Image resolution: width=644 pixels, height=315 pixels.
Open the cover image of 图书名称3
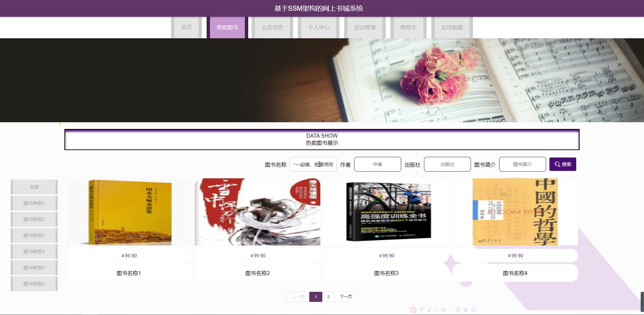coord(386,212)
